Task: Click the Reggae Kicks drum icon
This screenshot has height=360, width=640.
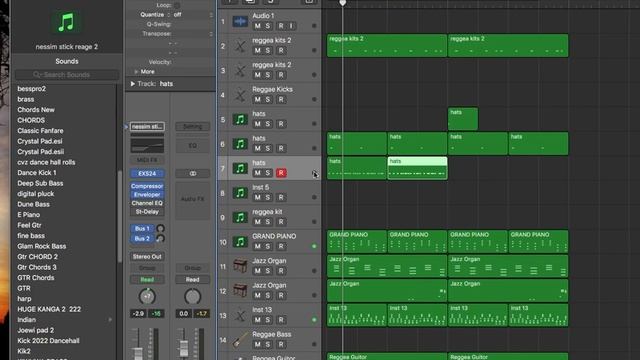Action: pos(240,95)
